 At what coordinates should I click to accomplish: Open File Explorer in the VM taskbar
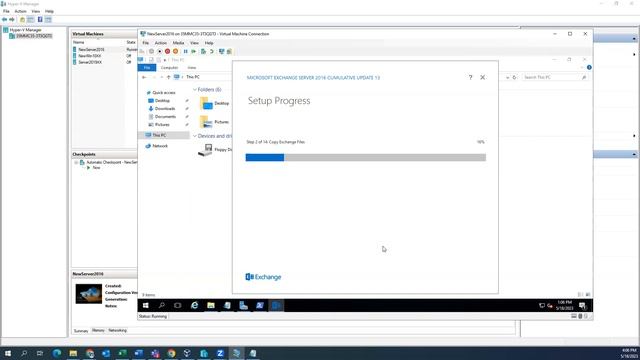[211, 305]
